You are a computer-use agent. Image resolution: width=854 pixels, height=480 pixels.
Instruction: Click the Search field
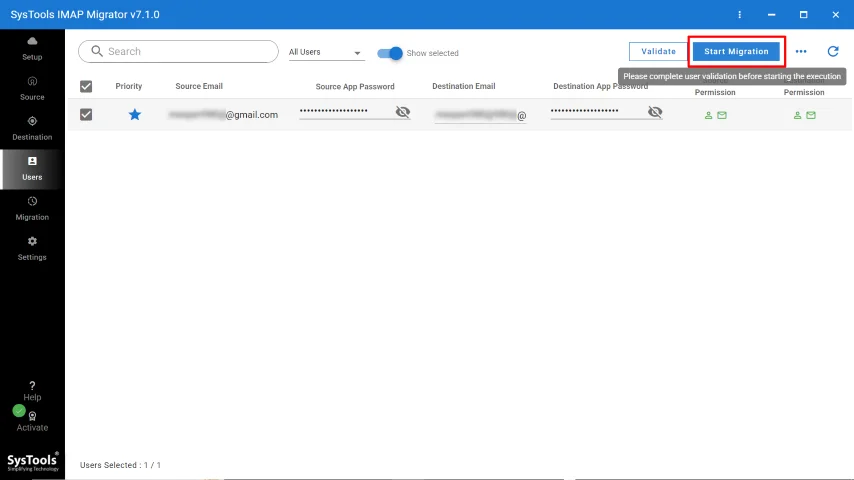coord(178,51)
